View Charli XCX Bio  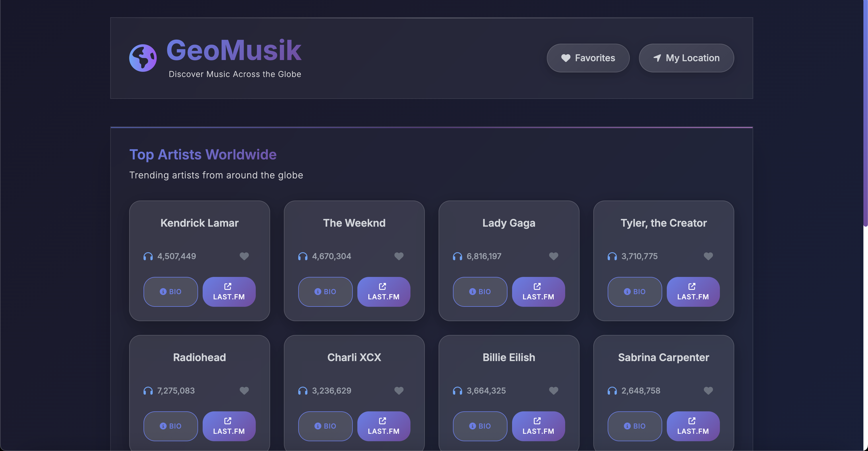325,426
